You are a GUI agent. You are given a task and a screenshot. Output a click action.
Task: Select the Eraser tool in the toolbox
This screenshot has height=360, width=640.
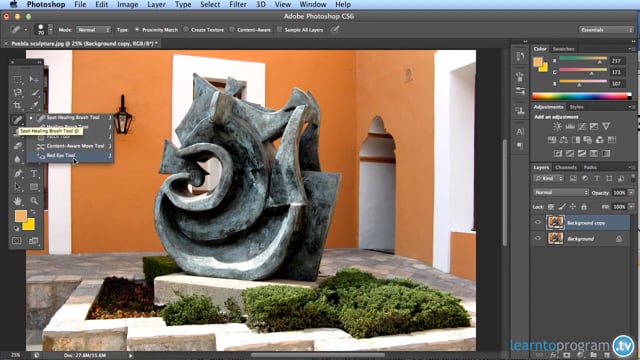pos(17,146)
